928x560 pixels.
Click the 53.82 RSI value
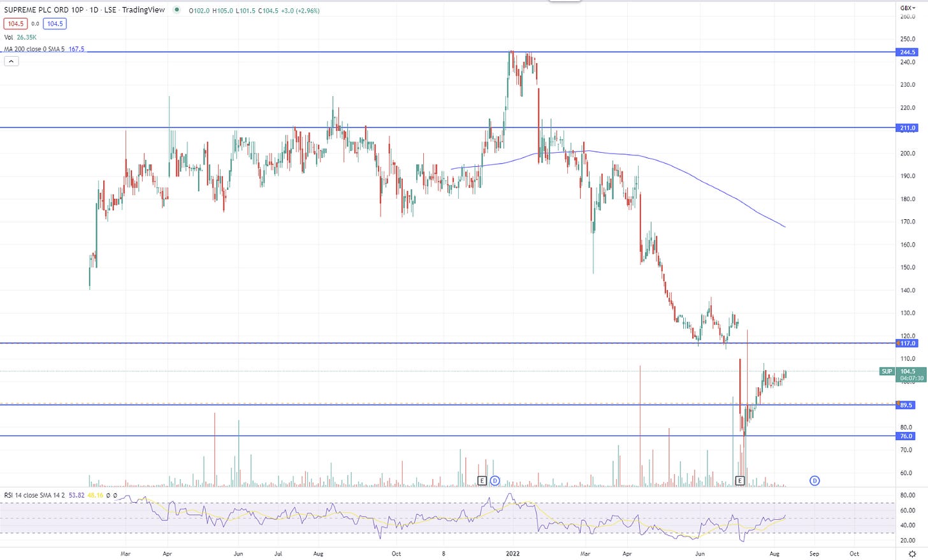pos(76,495)
